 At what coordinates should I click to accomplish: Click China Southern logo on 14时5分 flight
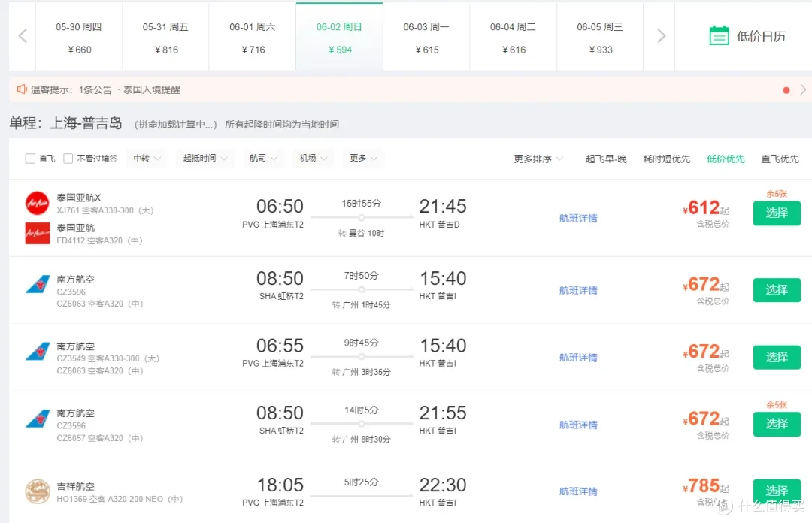38,419
